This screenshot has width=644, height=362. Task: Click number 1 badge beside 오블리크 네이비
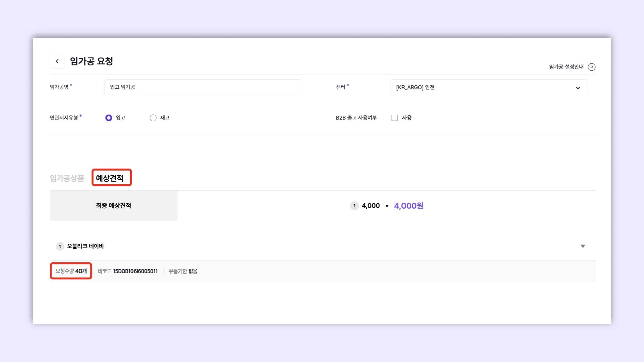(x=60, y=246)
